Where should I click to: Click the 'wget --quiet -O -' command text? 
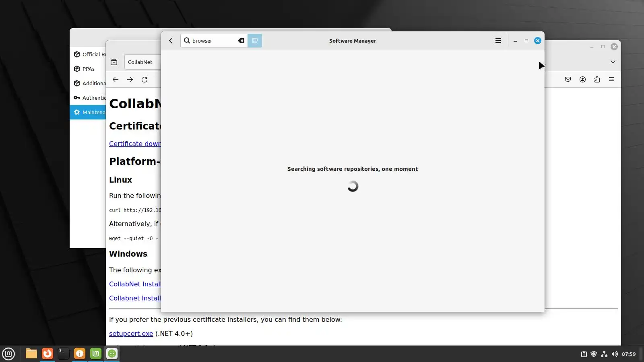tap(133, 238)
